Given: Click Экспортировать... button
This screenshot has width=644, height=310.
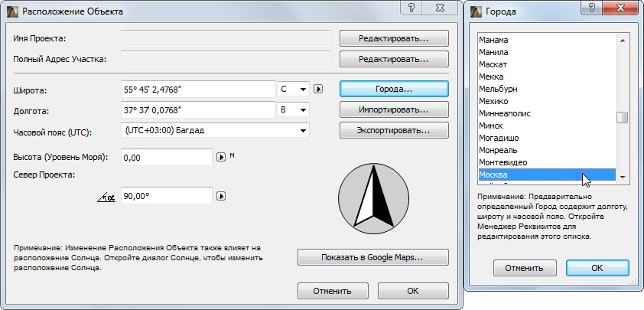Looking at the screenshot, I should 394,131.
